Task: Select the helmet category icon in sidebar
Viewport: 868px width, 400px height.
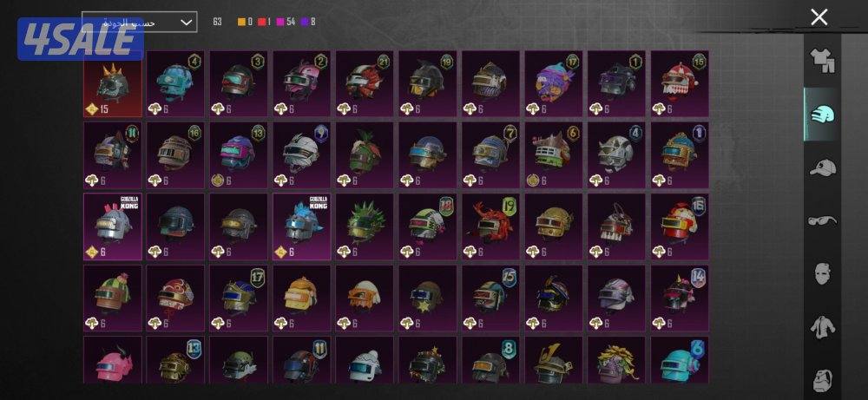Action: click(822, 114)
